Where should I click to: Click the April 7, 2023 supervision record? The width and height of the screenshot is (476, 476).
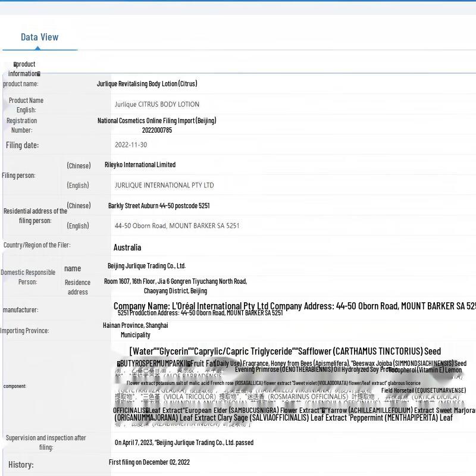click(184, 443)
